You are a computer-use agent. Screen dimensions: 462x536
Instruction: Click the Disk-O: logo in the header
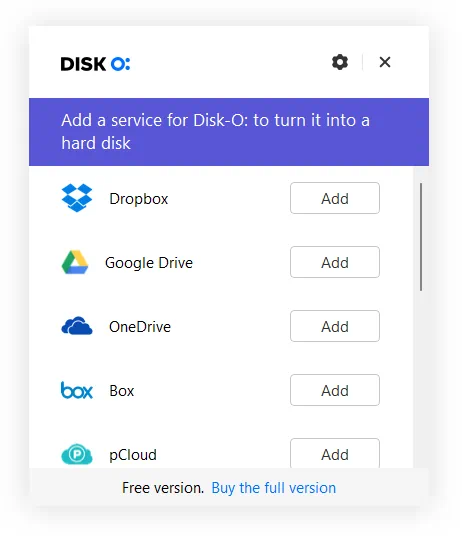(95, 64)
